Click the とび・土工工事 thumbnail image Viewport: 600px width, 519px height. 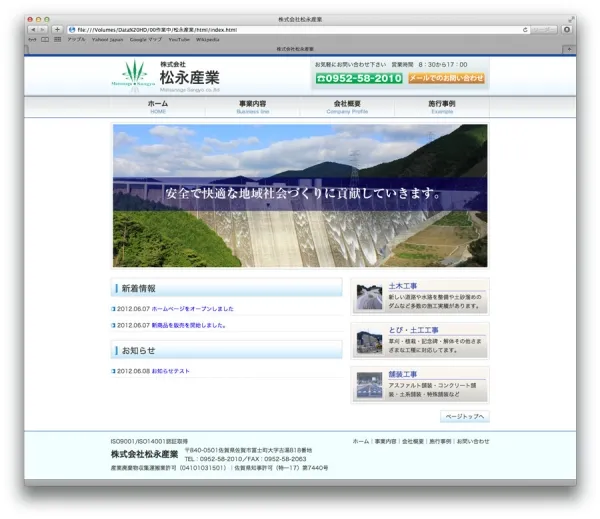[x=369, y=341]
